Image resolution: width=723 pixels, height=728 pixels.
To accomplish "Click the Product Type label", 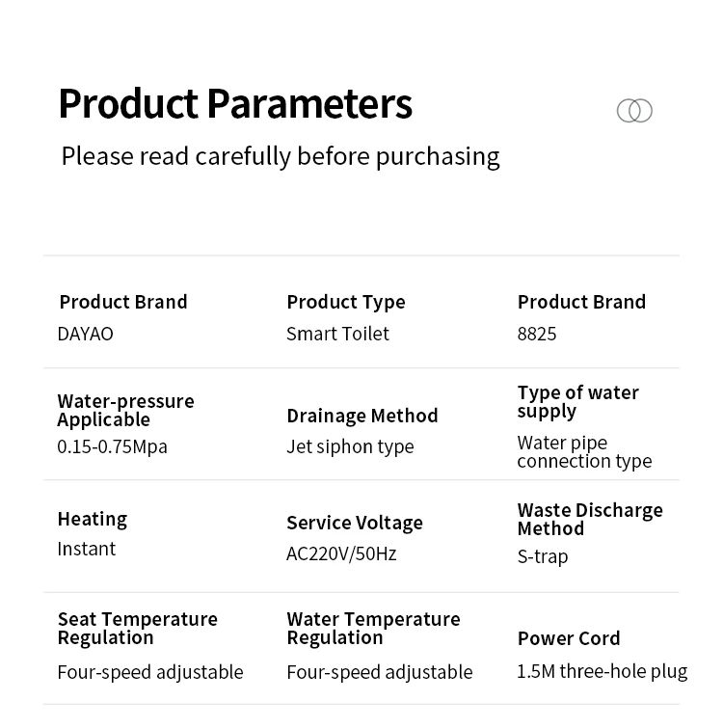I will pyautogui.click(x=346, y=303).
